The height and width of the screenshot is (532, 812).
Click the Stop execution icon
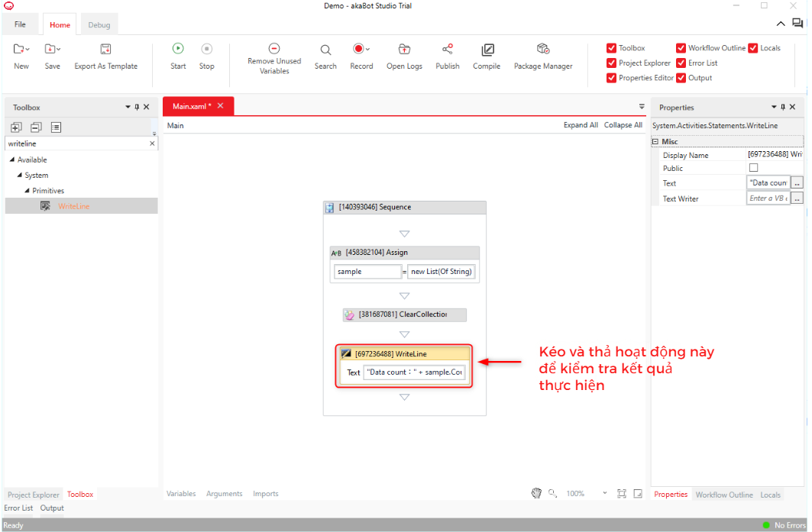click(x=206, y=48)
